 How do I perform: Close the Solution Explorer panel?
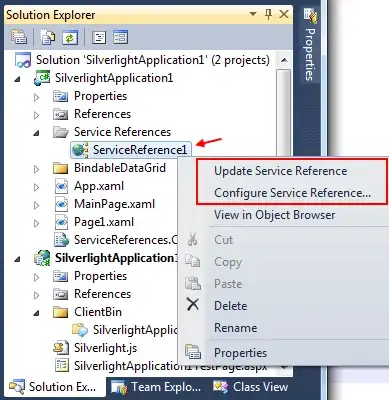pos(284,14)
